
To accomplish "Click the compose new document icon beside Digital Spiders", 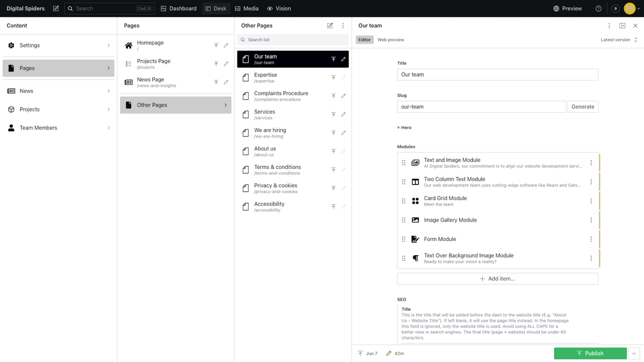I will pos(56,8).
